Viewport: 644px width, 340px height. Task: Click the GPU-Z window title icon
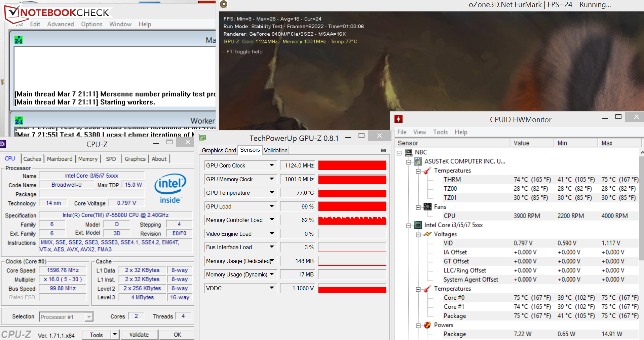click(202, 138)
